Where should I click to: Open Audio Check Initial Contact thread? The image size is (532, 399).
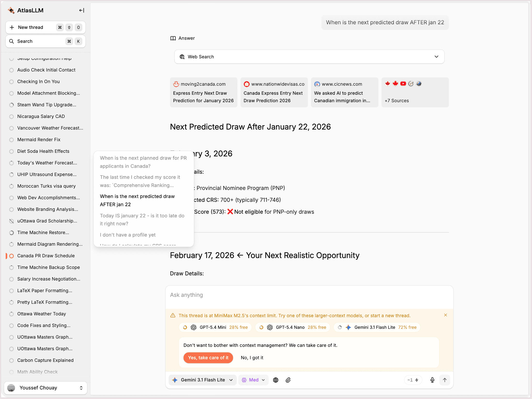point(46,70)
